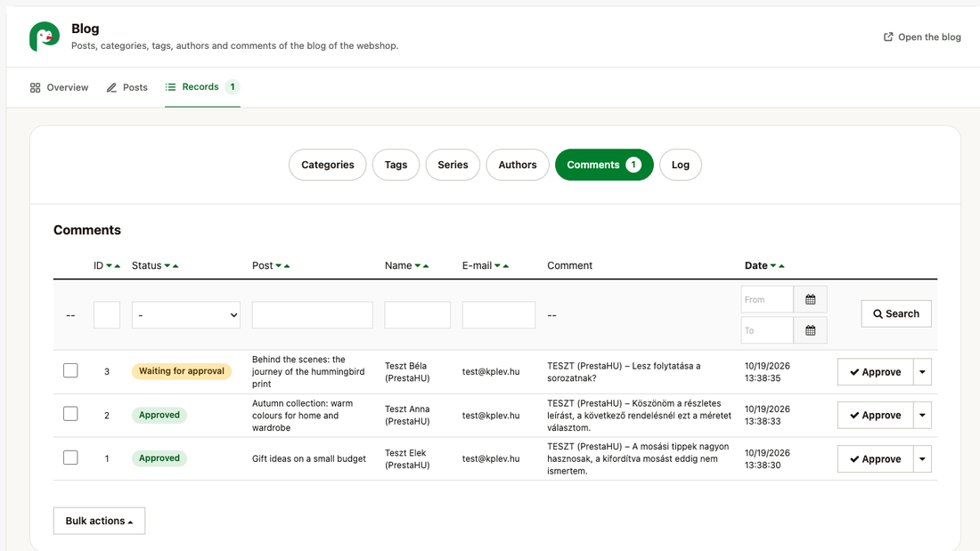Select the checkbox for comment ID 2
Viewport: 980px width, 551px height.
pos(70,414)
